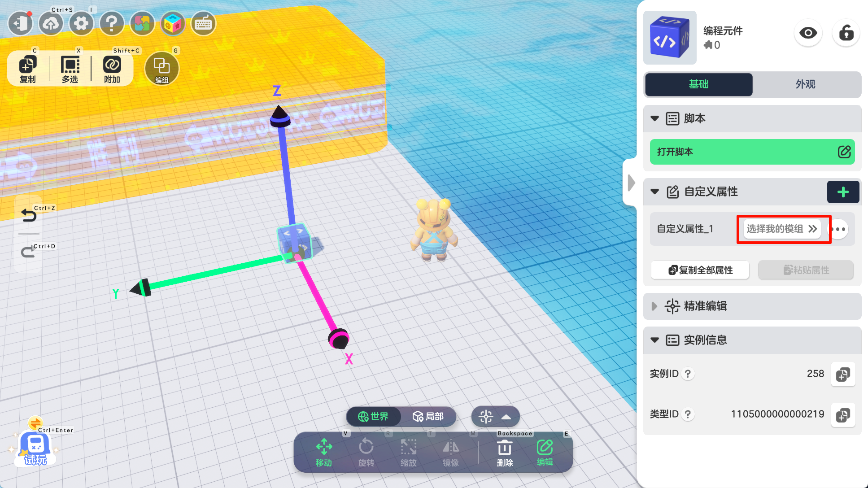
Task: Toggle the lock icon for component
Action: coord(846,33)
